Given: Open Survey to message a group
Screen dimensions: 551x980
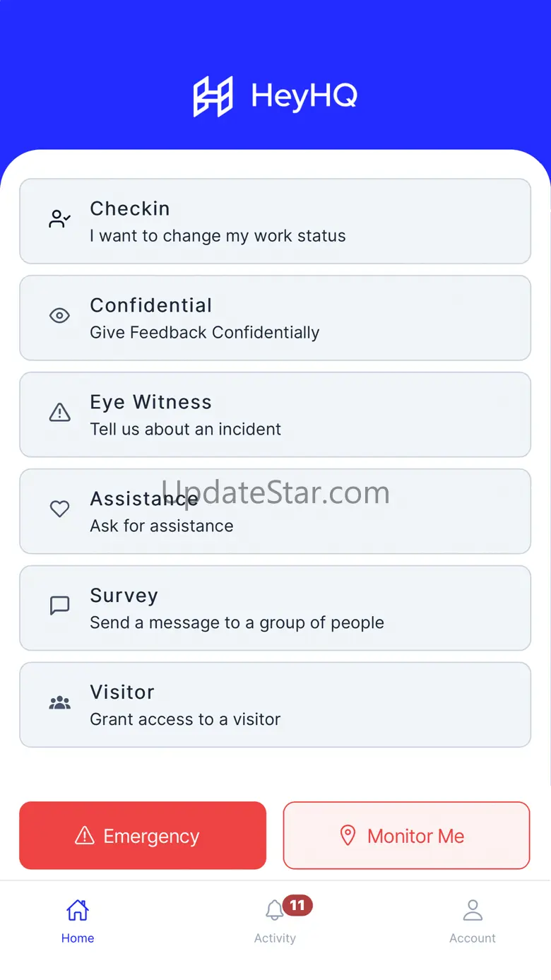Looking at the screenshot, I should coord(275,608).
